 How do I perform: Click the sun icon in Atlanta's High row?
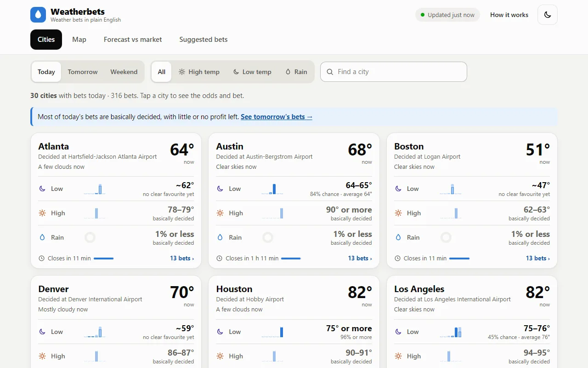click(42, 213)
